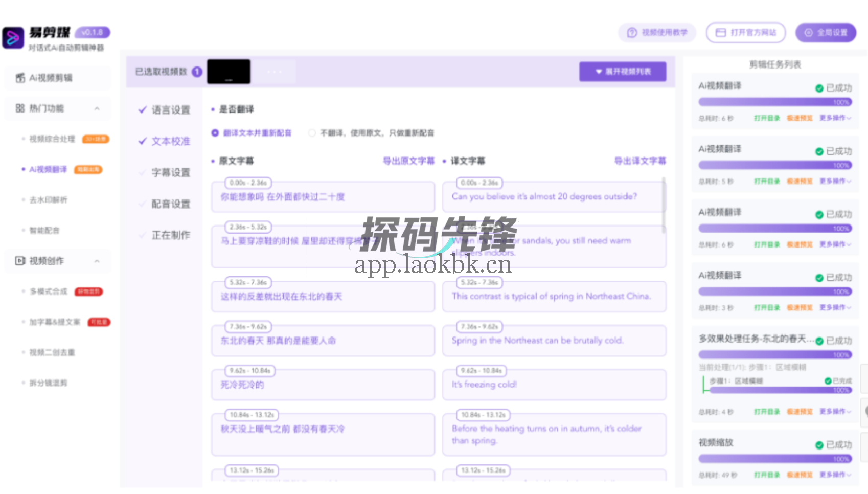Select the 拆分镜混剪 tool
Image resolution: width=868 pixels, height=494 pixels.
coord(48,382)
